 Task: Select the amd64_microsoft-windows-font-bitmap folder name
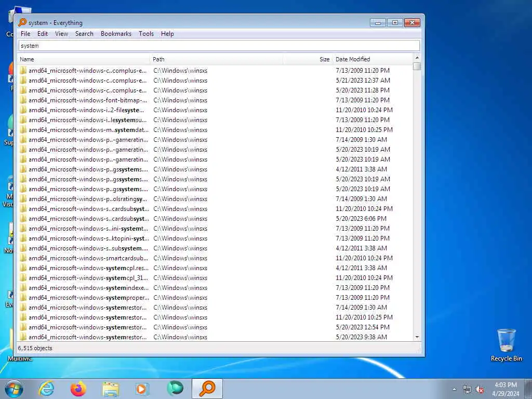pos(88,100)
